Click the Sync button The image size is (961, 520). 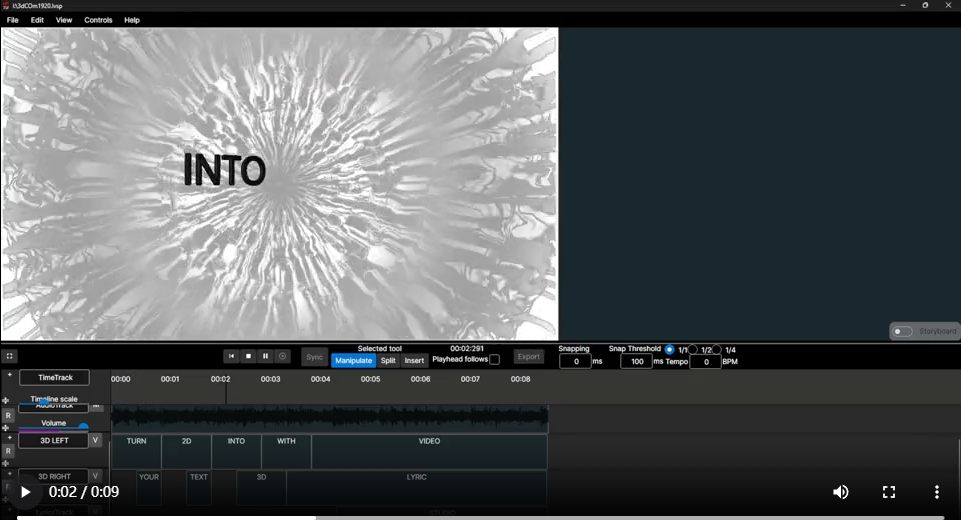coord(314,357)
